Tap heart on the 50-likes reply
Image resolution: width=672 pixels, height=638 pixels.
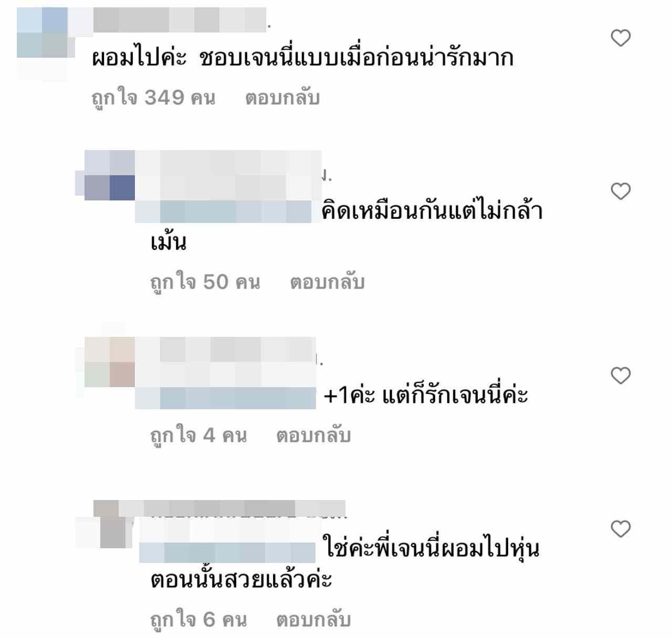(621, 191)
